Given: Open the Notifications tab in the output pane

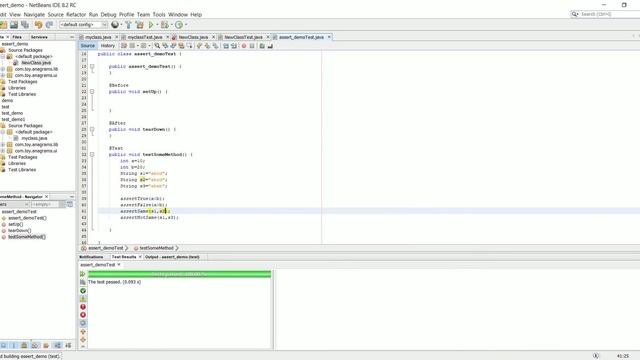Looking at the screenshot, I should (91, 257).
